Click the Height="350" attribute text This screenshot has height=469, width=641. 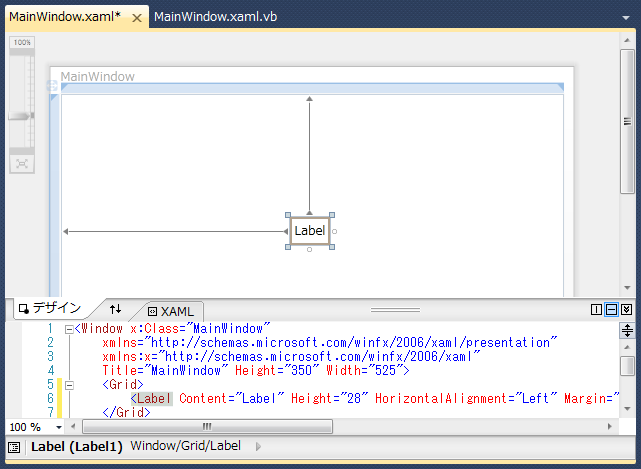(276, 370)
